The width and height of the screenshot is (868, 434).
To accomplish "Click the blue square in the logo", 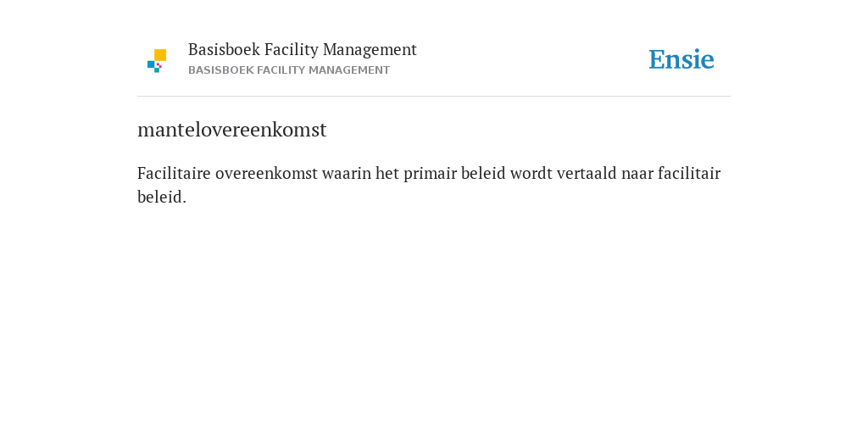I will click(151, 64).
